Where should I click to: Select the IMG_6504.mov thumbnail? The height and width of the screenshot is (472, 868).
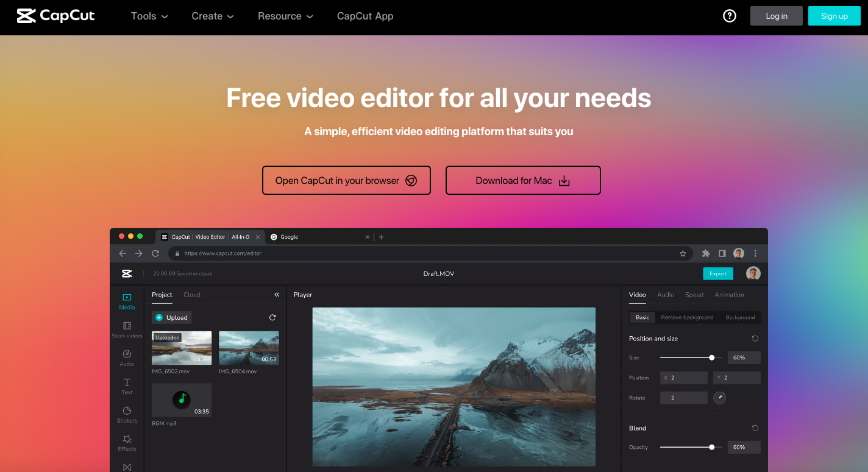(x=249, y=348)
